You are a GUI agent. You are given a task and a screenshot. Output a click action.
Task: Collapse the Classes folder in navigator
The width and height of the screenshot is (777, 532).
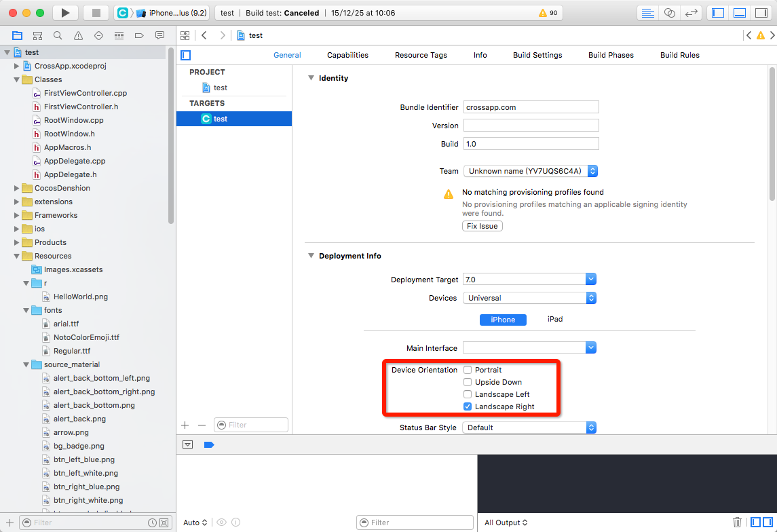pos(17,79)
